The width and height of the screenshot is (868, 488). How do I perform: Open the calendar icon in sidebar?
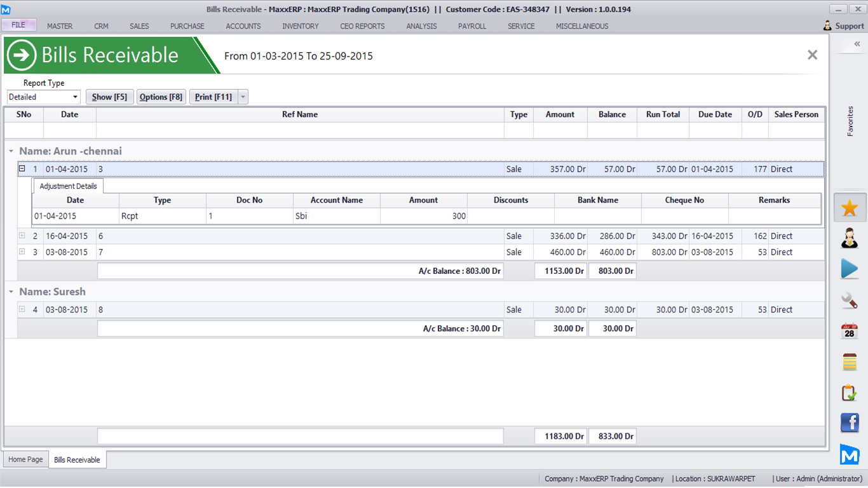point(850,331)
